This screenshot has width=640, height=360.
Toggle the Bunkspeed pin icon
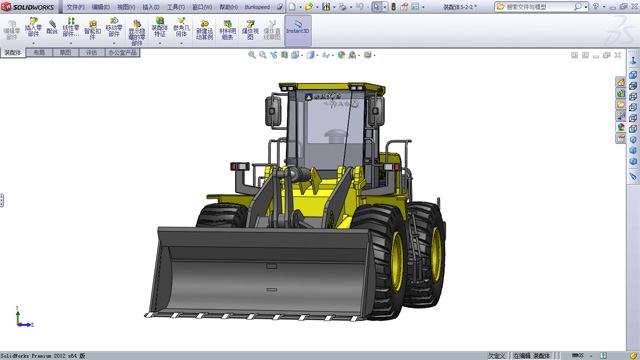(x=280, y=7)
